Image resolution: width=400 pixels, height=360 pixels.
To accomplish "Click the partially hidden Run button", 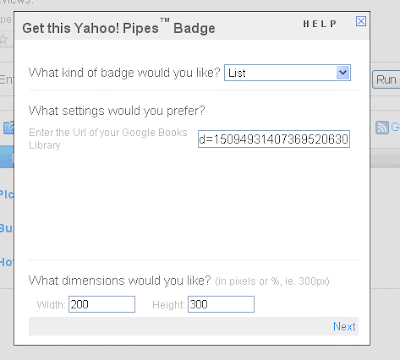I will point(386,80).
